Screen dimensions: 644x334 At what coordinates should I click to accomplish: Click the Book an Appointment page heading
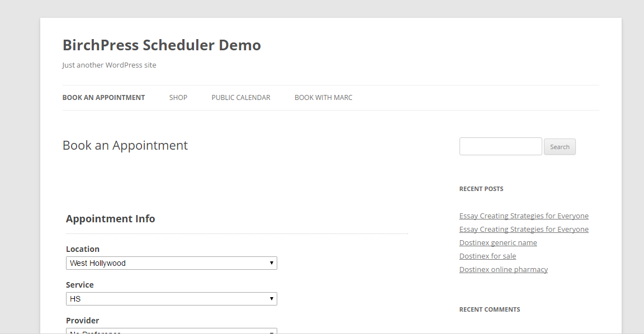coord(125,145)
